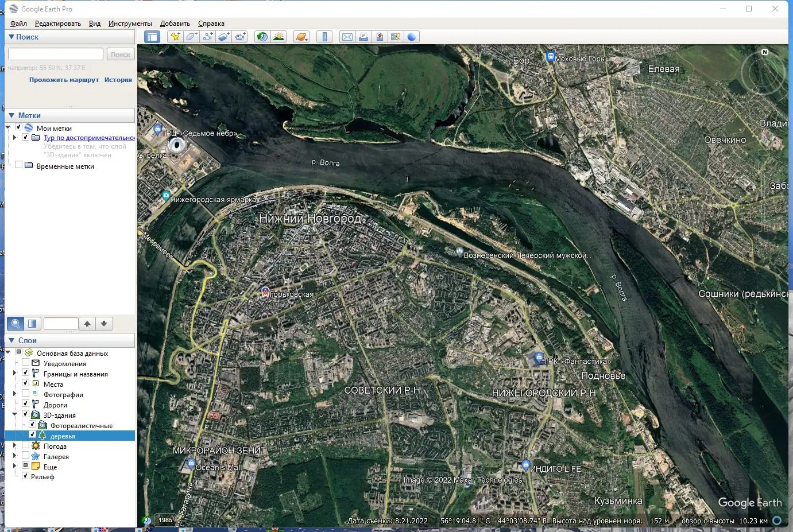Image resolution: width=793 pixels, height=532 pixels.
Task: Add a placemark with the pushpin tool
Action: (x=175, y=37)
